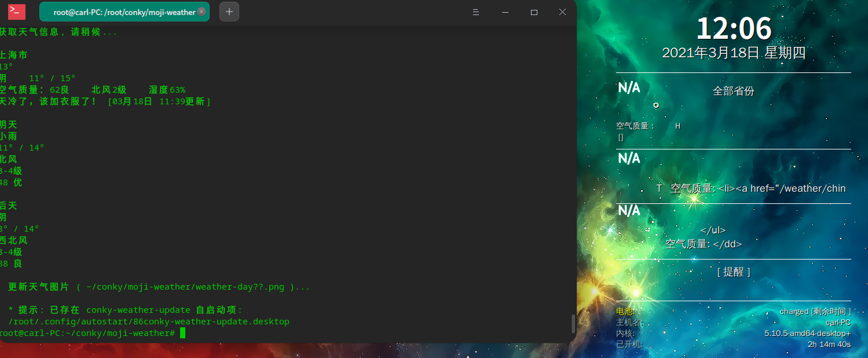Minimize the terminal window
The width and height of the screenshot is (868, 358).
click(505, 12)
